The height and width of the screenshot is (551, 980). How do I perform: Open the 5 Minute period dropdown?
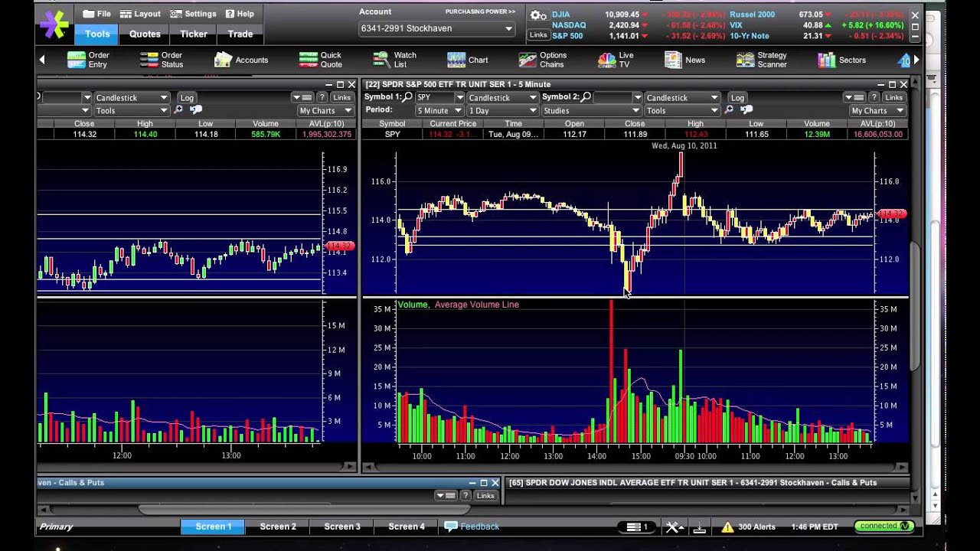[x=439, y=110]
